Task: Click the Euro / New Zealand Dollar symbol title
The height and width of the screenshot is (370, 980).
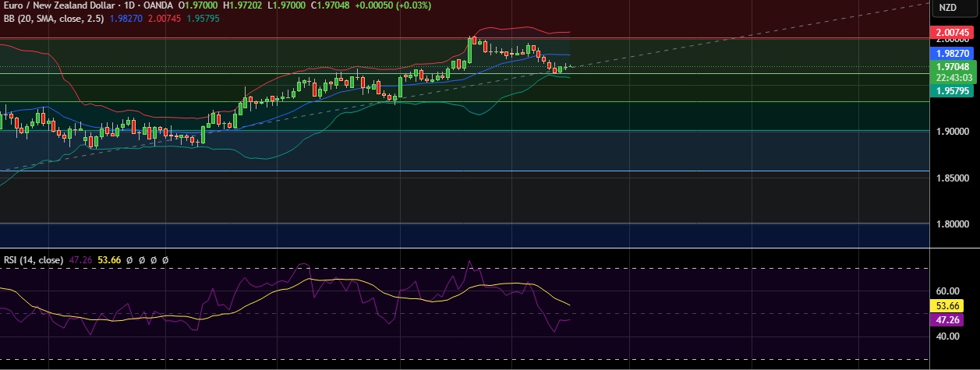Action: click(57, 6)
